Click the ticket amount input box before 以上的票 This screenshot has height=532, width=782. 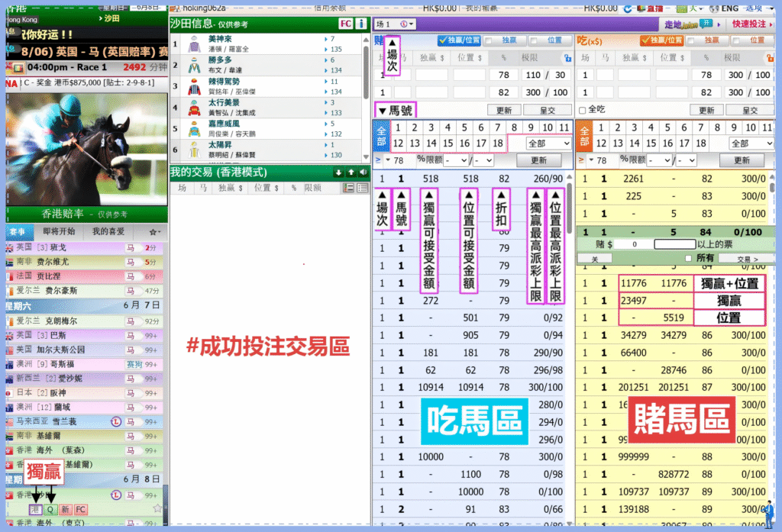click(675, 244)
